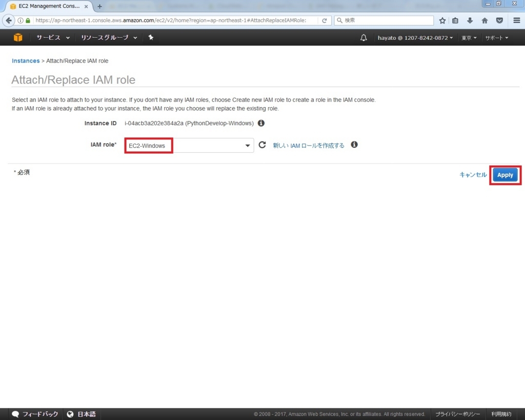Click the Attach/Replace IAM role heading
This screenshot has width=525, height=420.
73,79
